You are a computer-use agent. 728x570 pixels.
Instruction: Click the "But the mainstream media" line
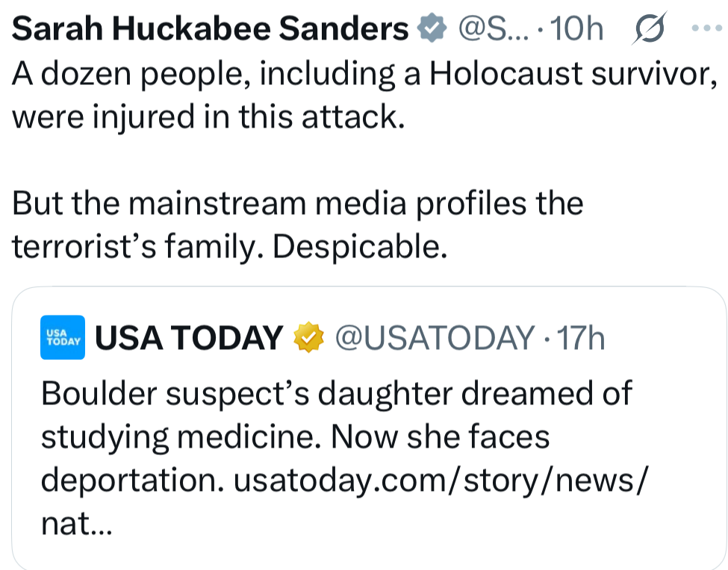(x=297, y=203)
